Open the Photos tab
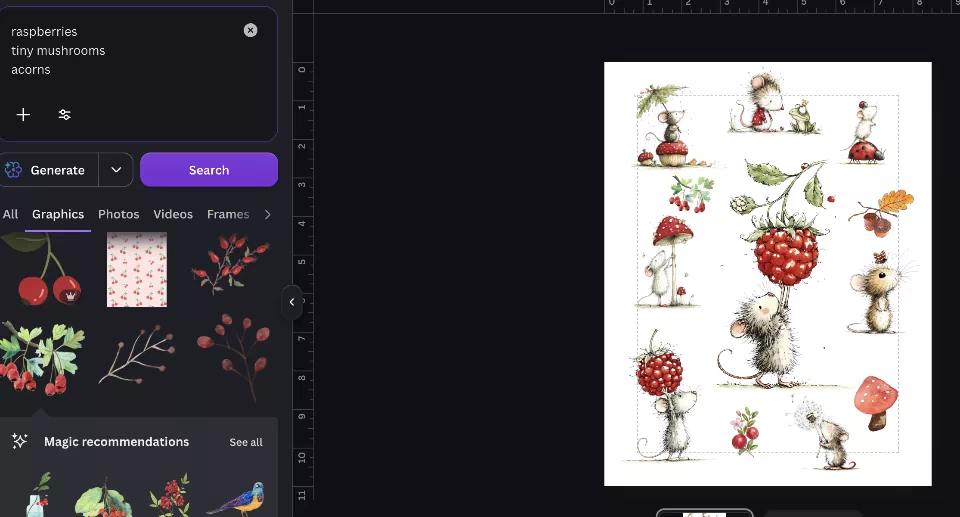This screenshot has height=517, width=960. [x=119, y=214]
